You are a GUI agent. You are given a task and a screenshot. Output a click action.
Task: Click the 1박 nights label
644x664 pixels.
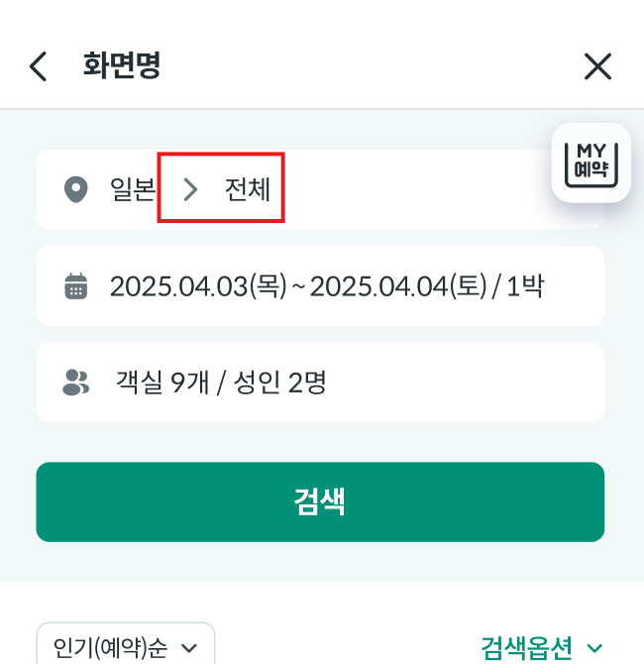(525, 286)
